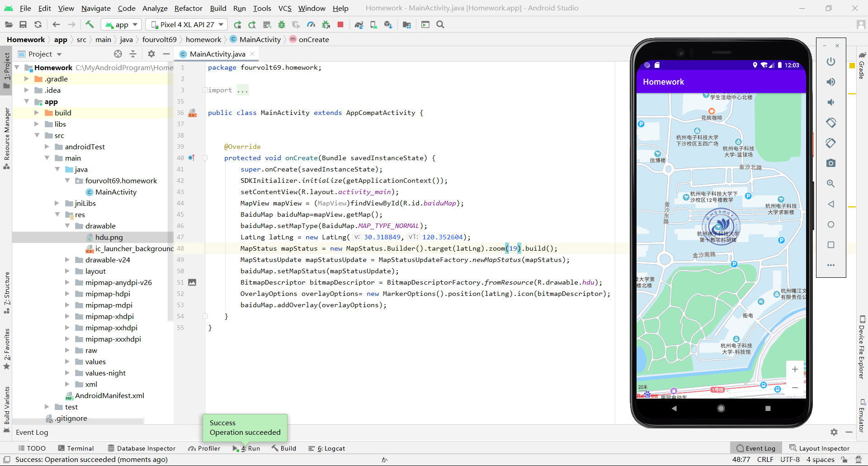
Task: Open the Refactor menu
Action: point(189,8)
